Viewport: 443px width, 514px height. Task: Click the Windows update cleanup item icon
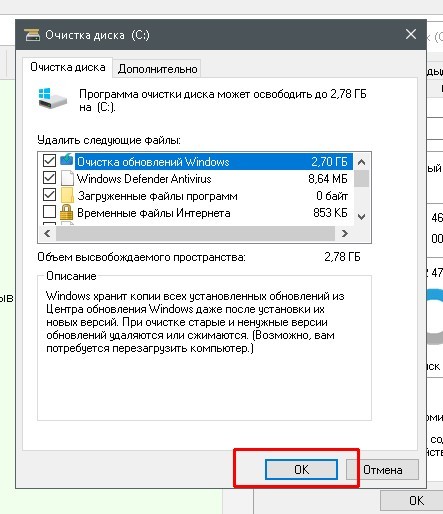click(x=67, y=160)
